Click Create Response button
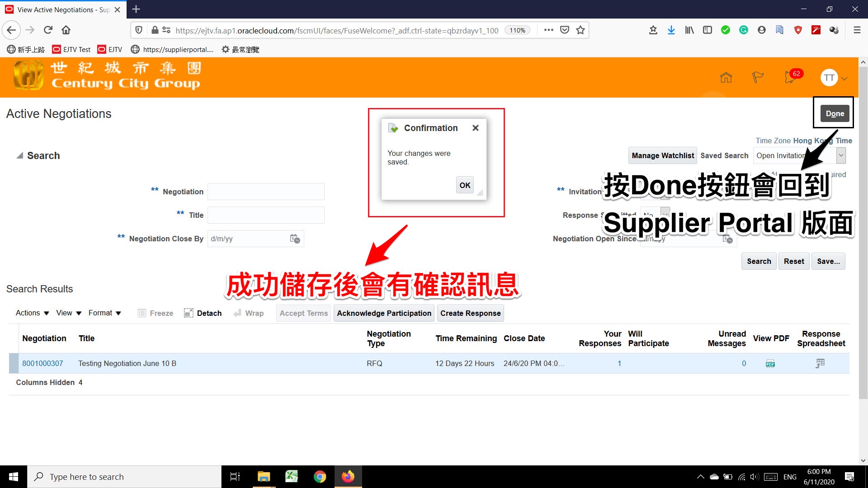Image resolution: width=868 pixels, height=488 pixels. coord(470,313)
